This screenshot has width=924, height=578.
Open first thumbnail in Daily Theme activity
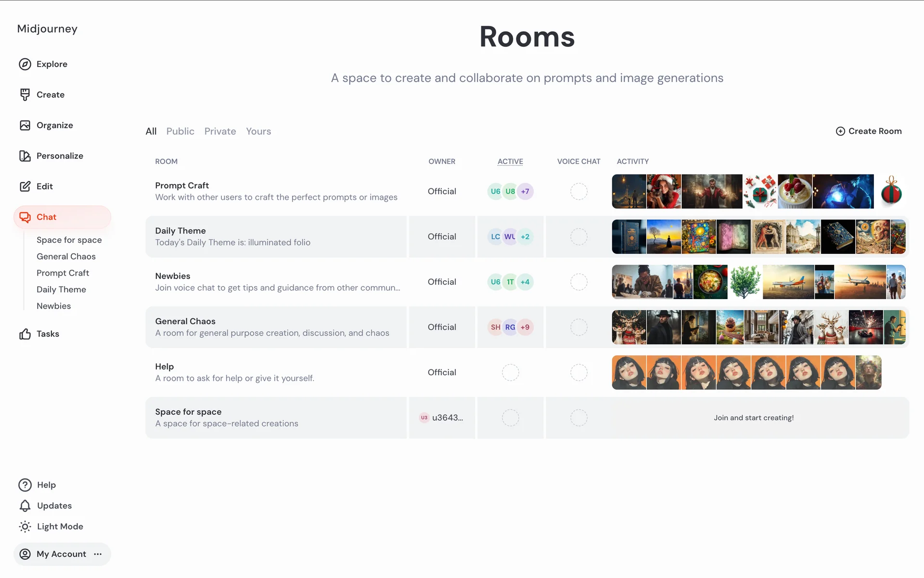coord(629,236)
